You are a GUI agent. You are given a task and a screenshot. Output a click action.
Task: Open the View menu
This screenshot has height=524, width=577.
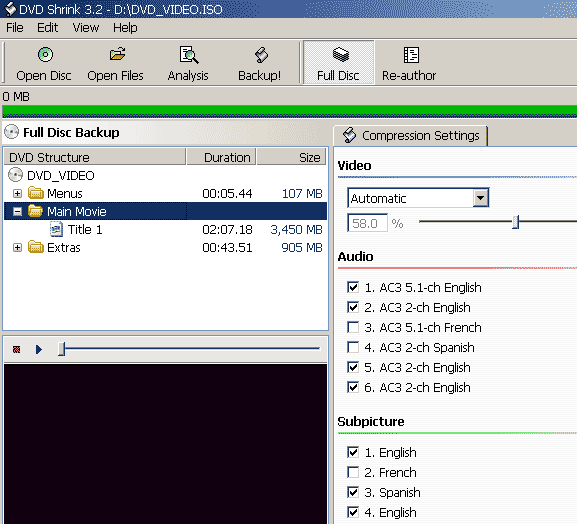click(86, 28)
